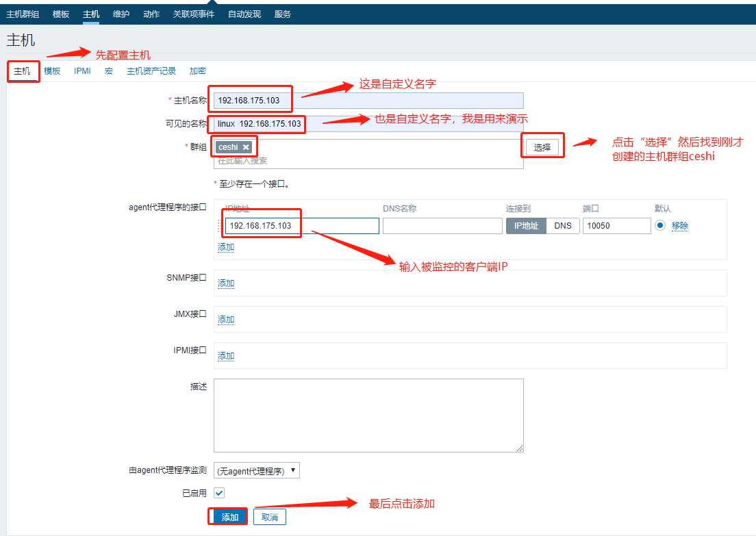The width and height of the screenshot is (756, 536).
Task: Click the agent IP地址 input field
Action: point(302,226)
